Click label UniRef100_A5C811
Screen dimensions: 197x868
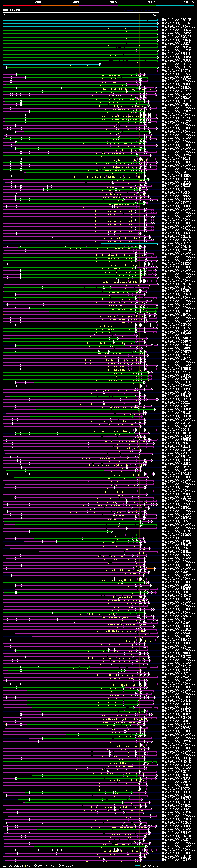point(177,78)
